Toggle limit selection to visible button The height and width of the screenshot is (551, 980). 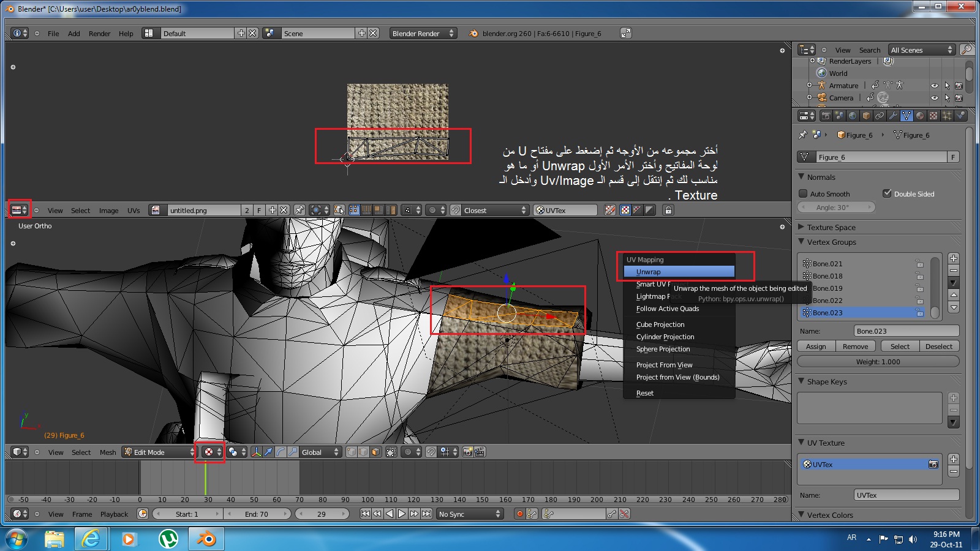pos(391,452)
